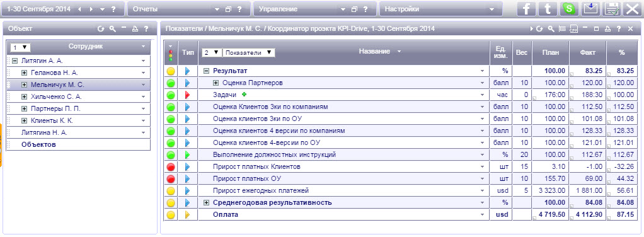Toggle the green play marker for Выполнение должностных инструкций
Viewport: 644px width, 237px height.
pos(187,155)
